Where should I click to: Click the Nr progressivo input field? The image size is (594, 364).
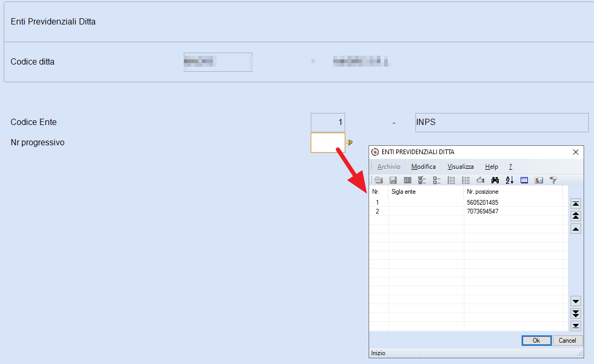(327, 142)
